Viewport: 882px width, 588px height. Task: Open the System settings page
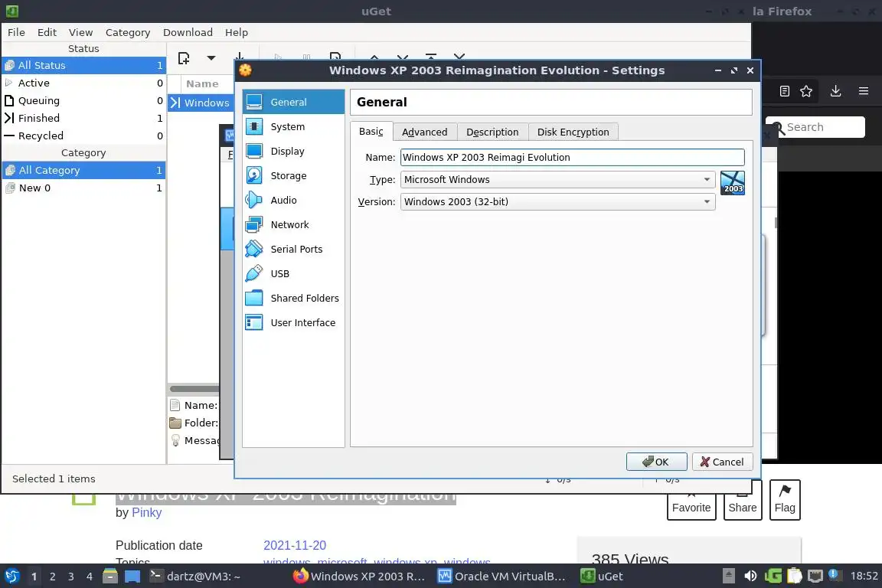[x=293, y=126]
